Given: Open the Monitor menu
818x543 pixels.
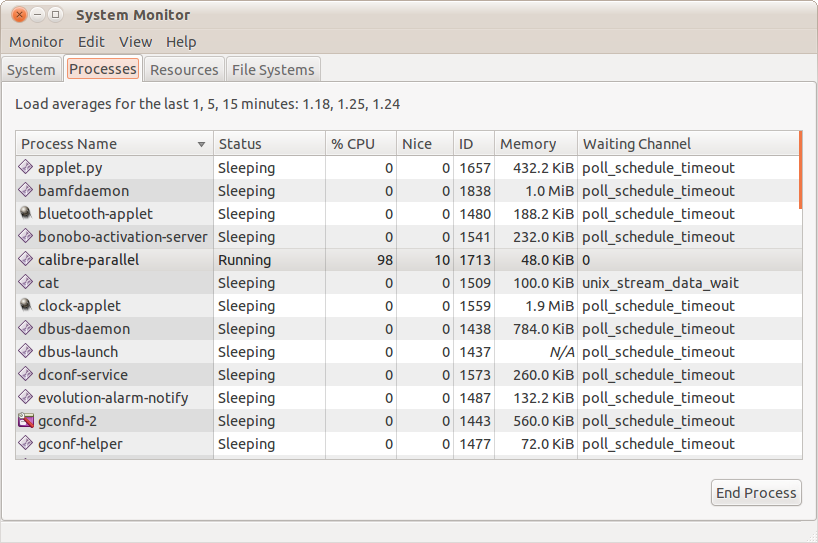Looking at the screenshot, I should [36, 42].
